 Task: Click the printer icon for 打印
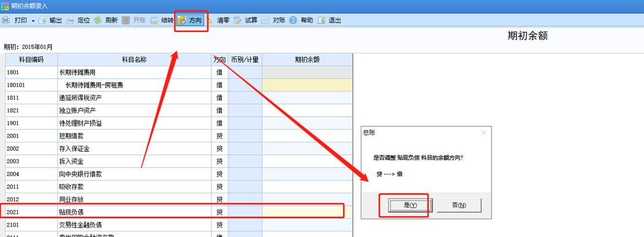[6, 20]
